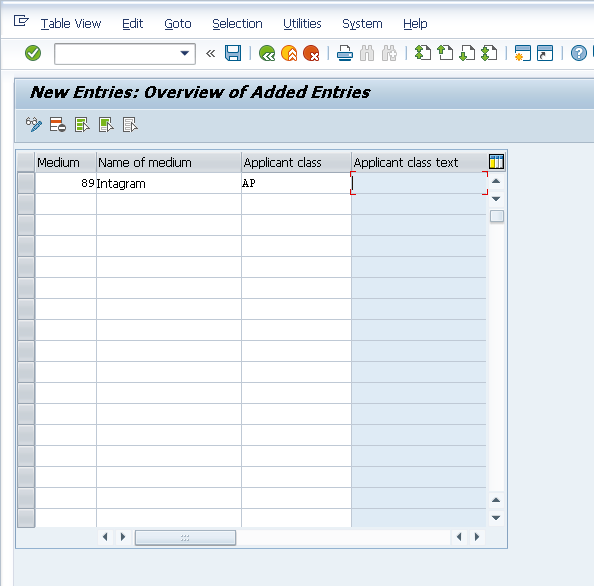Click the orange Exit icon

[289, 53]
